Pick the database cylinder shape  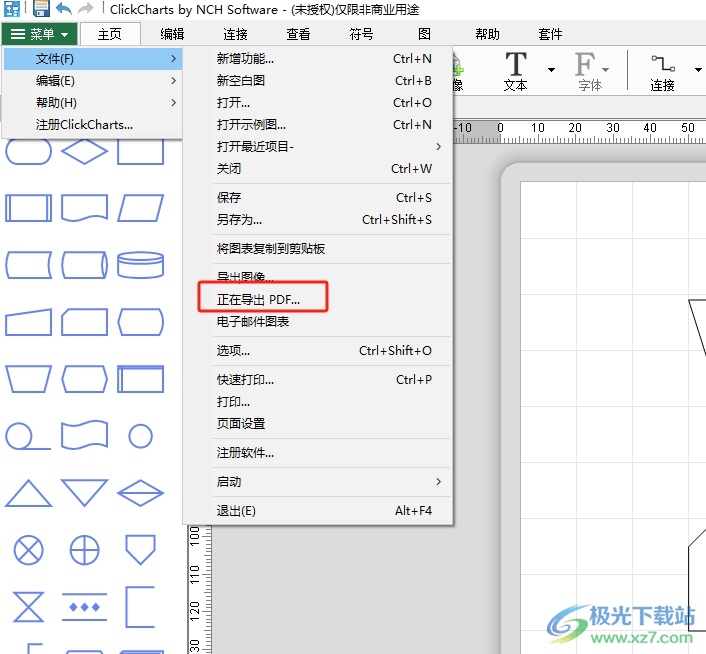pos(140,265)
